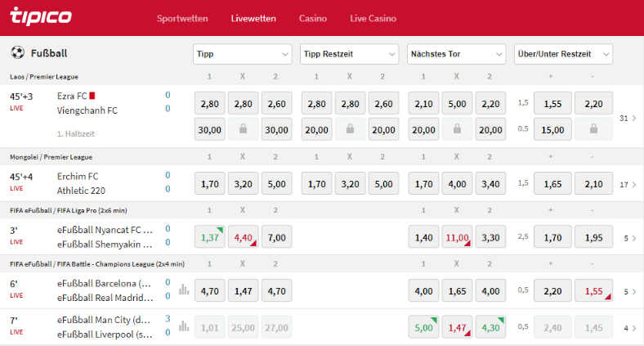This screenshot has width=644, height=346.
Task: Expand 5 more bets for eFußball Barcelona match
Action: pos(630,292)
